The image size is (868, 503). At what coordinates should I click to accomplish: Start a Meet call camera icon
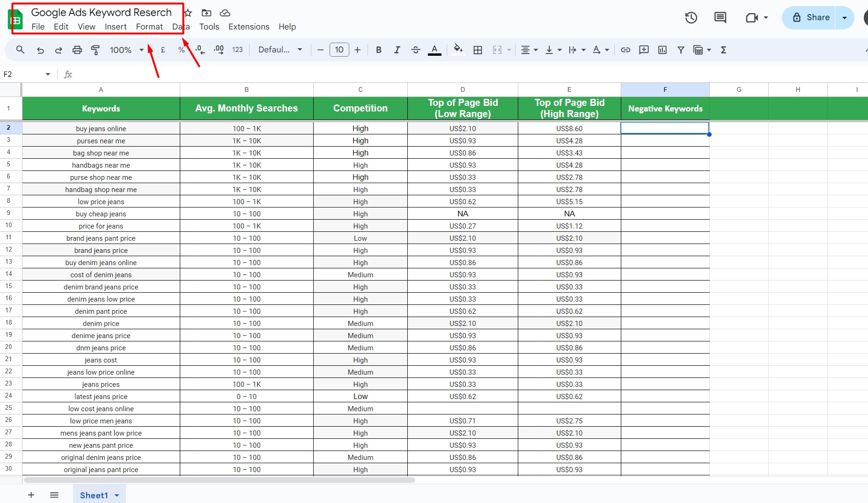752,18
